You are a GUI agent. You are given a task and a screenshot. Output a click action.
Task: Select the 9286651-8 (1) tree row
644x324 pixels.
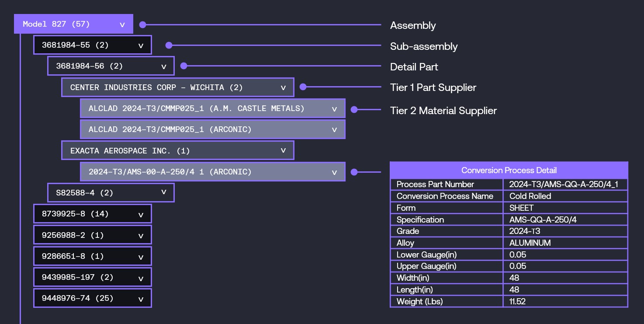coord(93,256)
